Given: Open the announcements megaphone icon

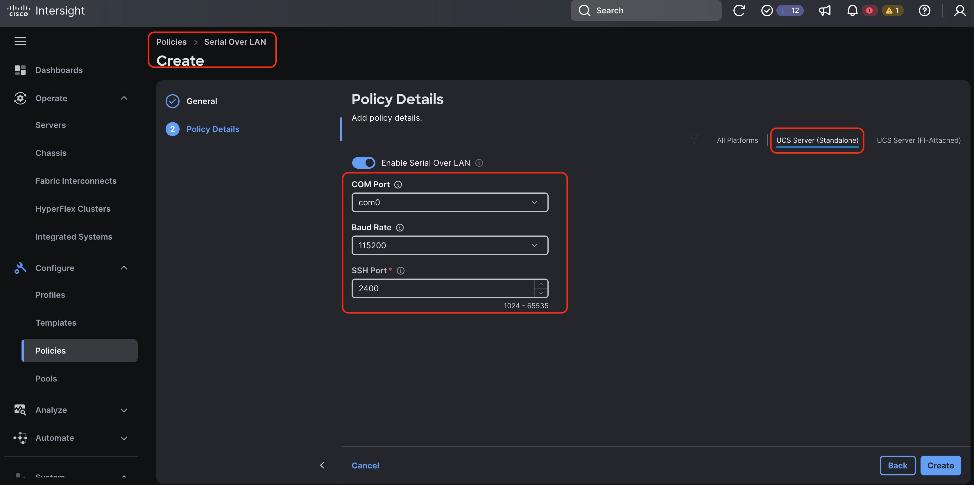Looking at the screenshot, I should [825, 11].
